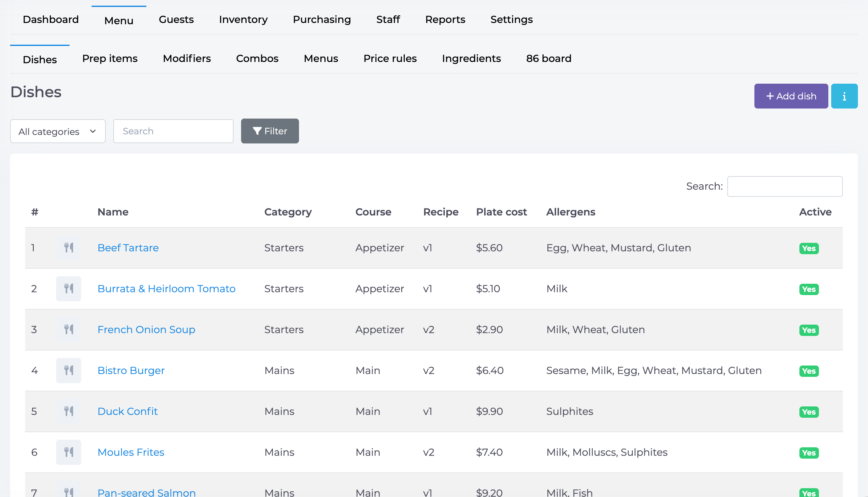This screenshot has width=868, height=497.
Task: Click the utensils icon for Burrata & Heirloom Tomato
Action: click(x=69, y=289)
